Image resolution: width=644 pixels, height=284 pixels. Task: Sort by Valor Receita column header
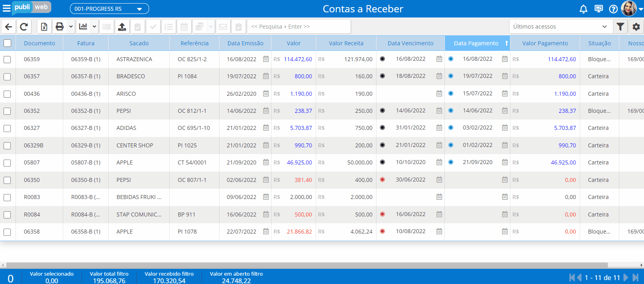pos(346,43)
